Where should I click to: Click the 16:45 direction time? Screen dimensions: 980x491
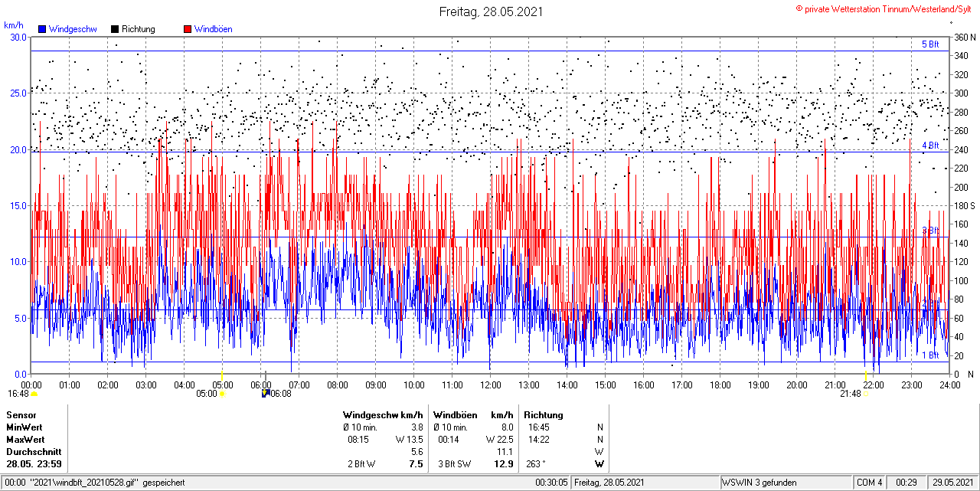[x=538, y=427]
